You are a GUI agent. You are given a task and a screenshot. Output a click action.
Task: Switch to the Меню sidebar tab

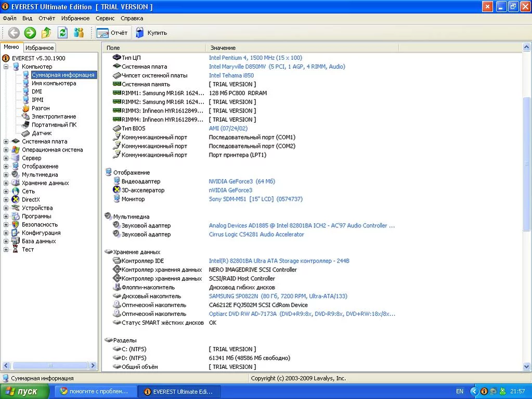click(x=11, y=47)
